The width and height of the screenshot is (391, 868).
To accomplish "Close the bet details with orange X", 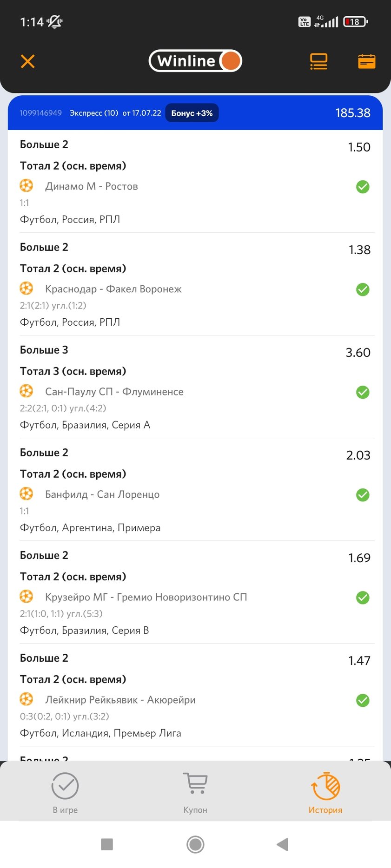I will coord(28,61).
